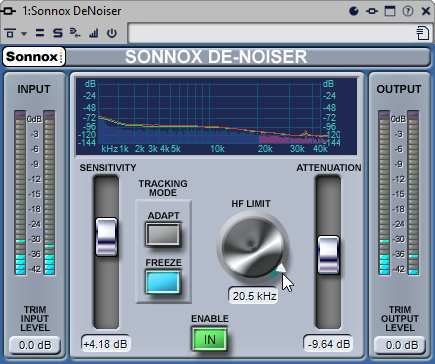Screen dimensions: 435x364
Task: Open the help question mark icon
Action: pos(408,11)
